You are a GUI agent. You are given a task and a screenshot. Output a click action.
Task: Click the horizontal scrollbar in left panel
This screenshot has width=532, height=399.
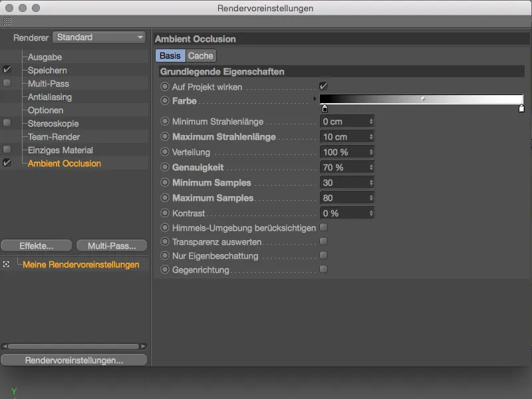pyautogui.click(x=74, y=346)
